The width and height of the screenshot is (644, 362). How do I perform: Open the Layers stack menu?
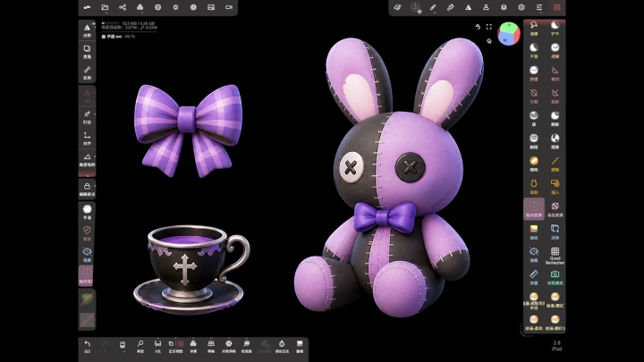[504, 7]
